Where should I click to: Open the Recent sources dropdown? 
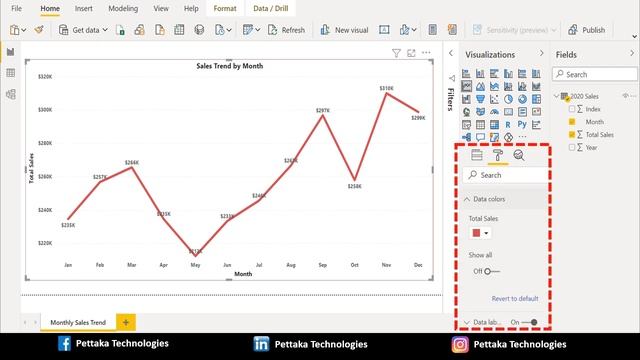click(x=229, y=30)
